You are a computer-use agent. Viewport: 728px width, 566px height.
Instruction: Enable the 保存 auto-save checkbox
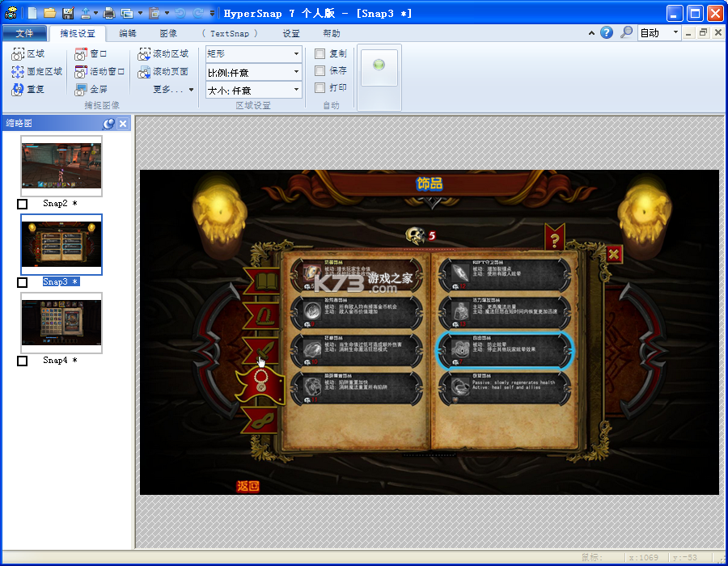(x=320, y=70)
